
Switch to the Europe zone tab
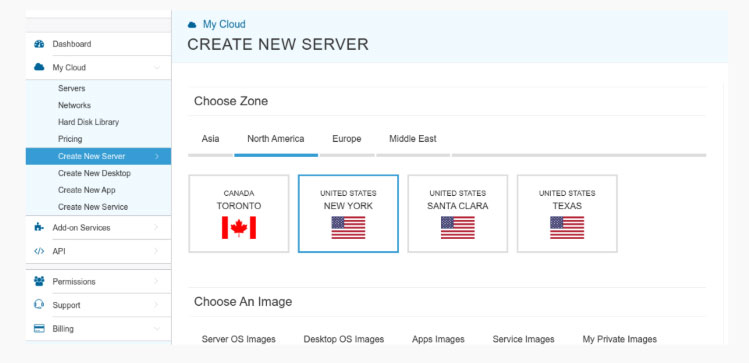pos(347,139)
